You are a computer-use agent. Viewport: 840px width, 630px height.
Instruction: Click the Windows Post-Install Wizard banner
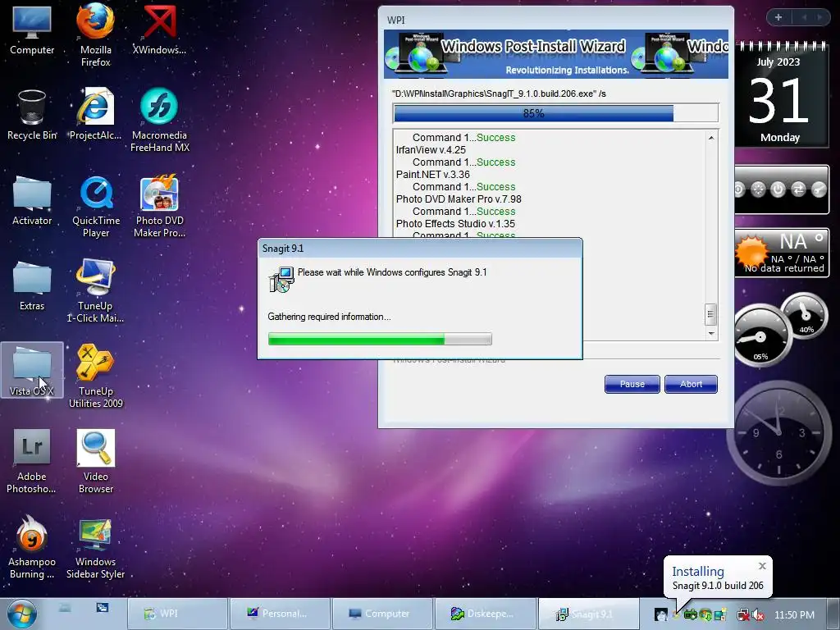556,54
